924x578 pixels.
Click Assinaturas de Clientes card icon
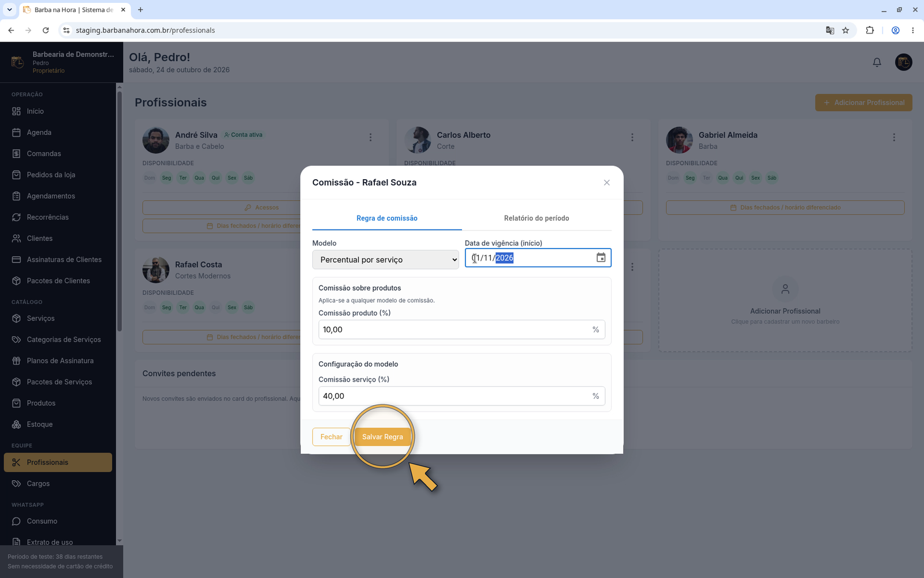pos(16,260)
